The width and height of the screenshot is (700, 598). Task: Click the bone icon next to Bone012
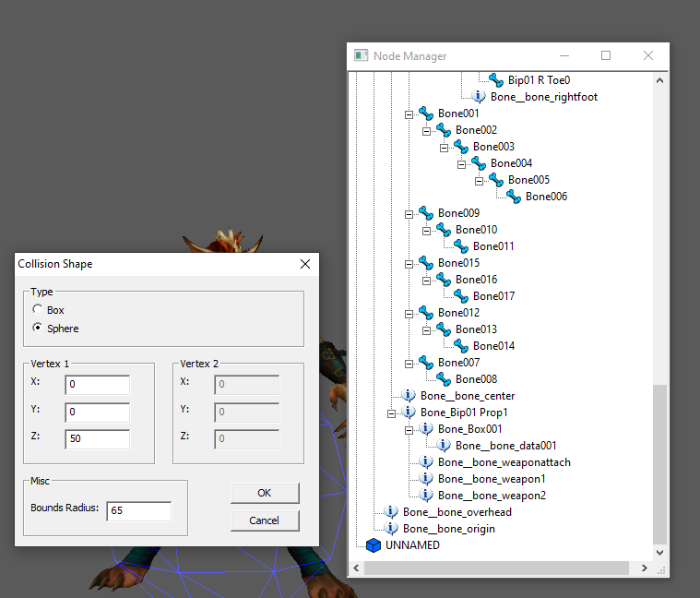pos(425,313)
